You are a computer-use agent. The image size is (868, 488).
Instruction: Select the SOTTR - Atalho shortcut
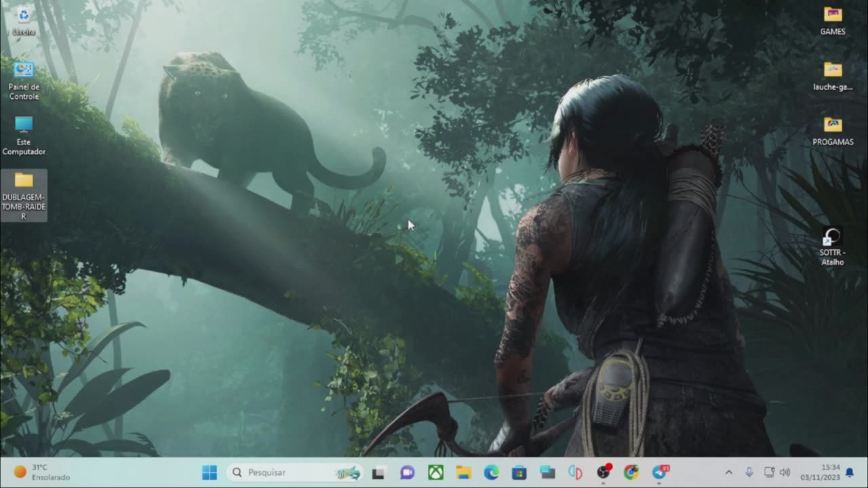click(x=832, y=247)
